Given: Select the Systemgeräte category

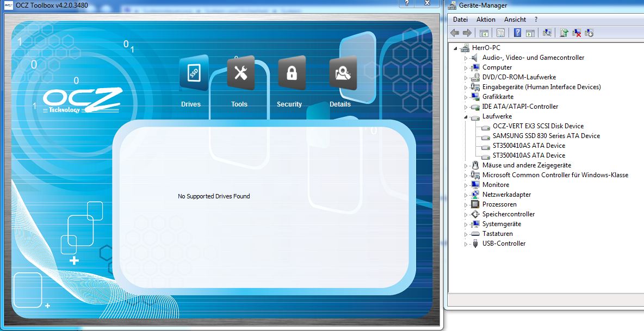Looking at the screenshot, I should [x=501, y=224].
